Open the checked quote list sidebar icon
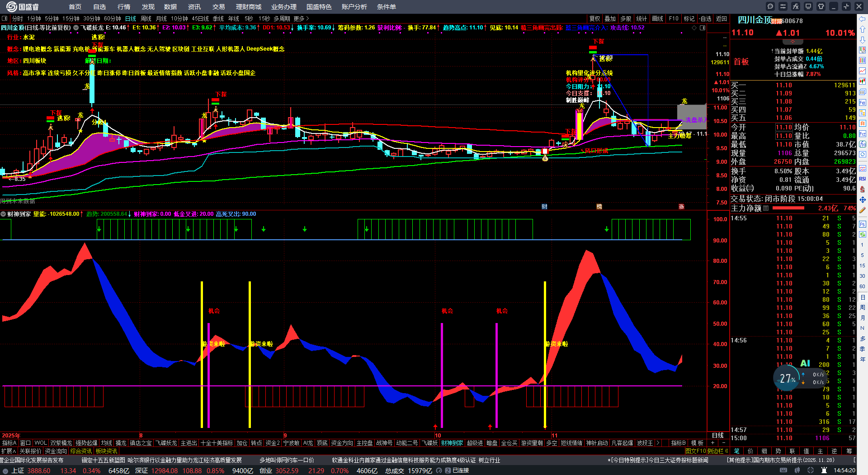 click(863, 50)
